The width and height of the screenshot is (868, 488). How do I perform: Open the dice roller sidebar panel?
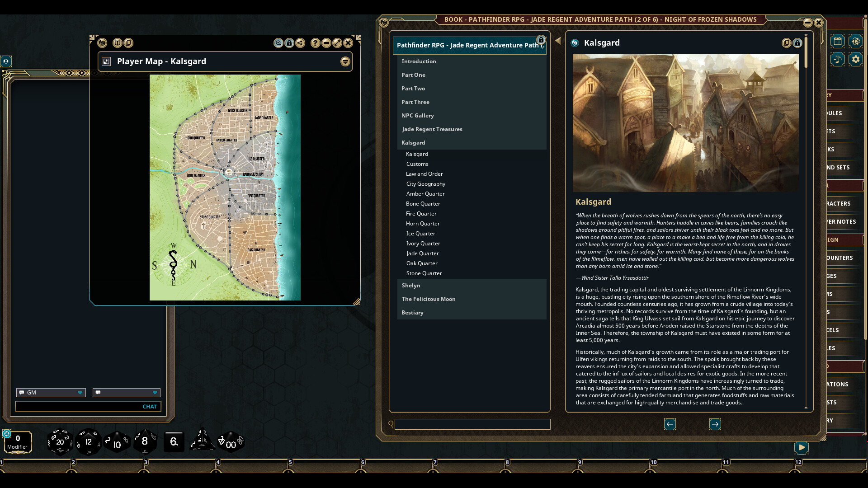coord(857,41)
